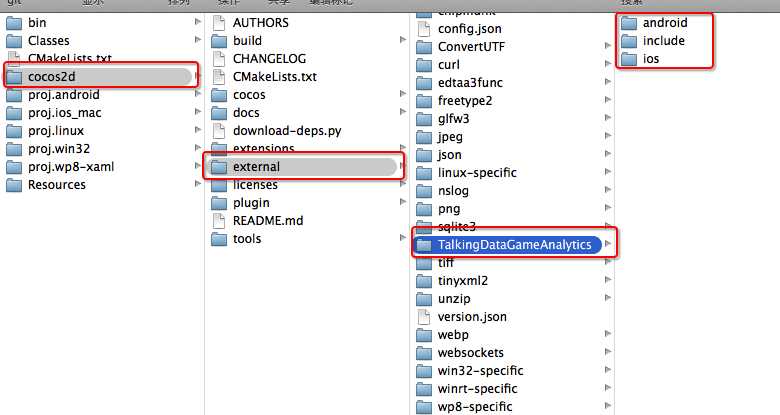Click the unzip folder icon

tap(424, 299)
